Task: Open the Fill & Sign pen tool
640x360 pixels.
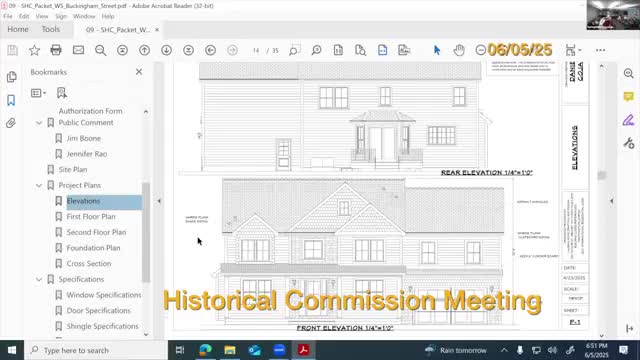Action: pos(629,120)
